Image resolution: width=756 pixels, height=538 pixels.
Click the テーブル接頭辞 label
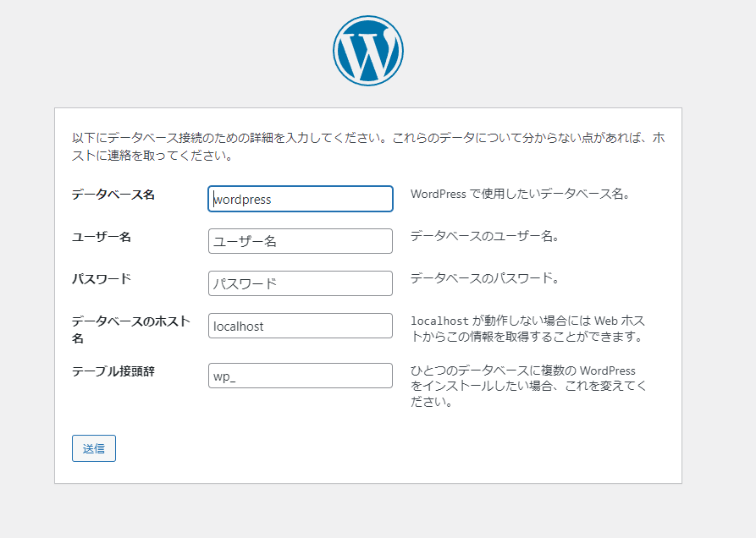click(x=113, y=371)
